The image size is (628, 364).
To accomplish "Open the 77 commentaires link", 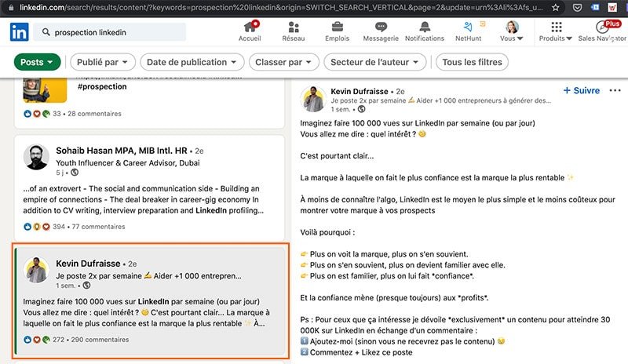I will point(99,227).
